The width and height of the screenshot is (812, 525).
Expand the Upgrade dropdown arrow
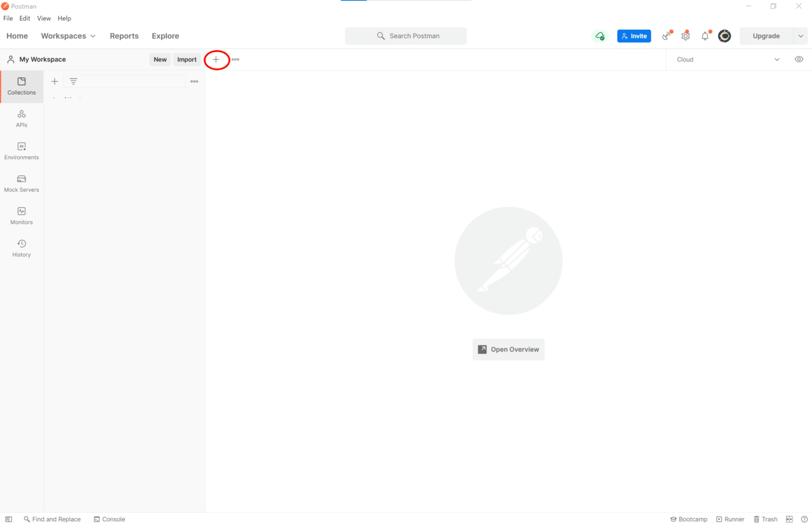[801, 36]
